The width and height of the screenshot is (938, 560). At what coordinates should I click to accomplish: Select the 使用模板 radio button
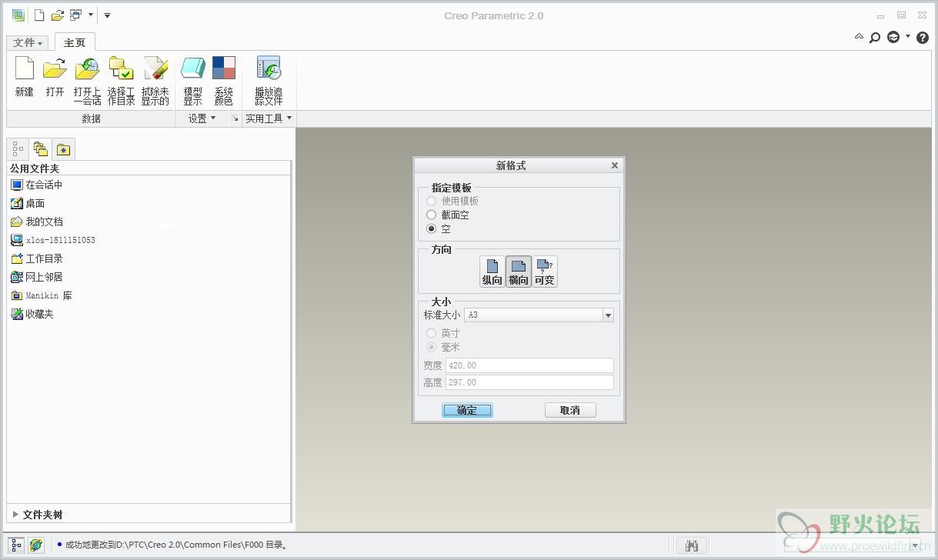(x=431, y=201)
